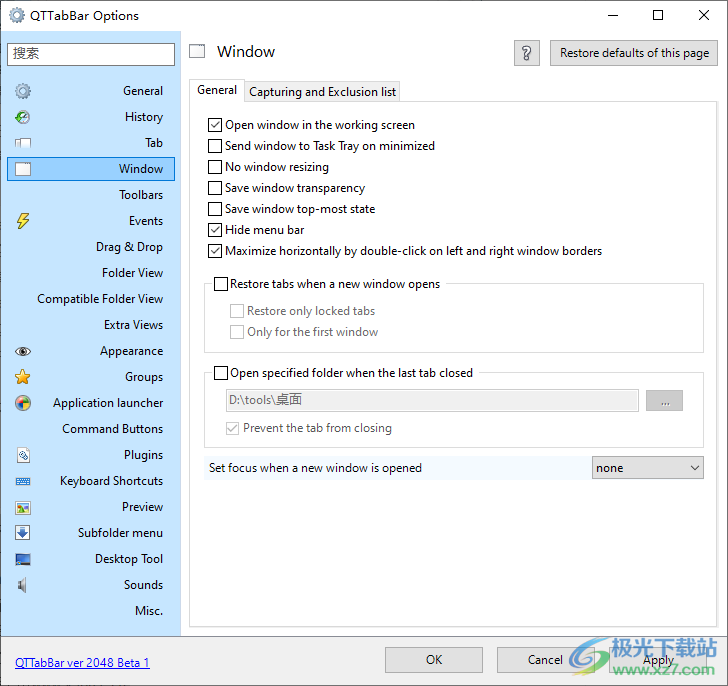
Task: Maximize the QTTabBar Options window
Action: point(657,15)
